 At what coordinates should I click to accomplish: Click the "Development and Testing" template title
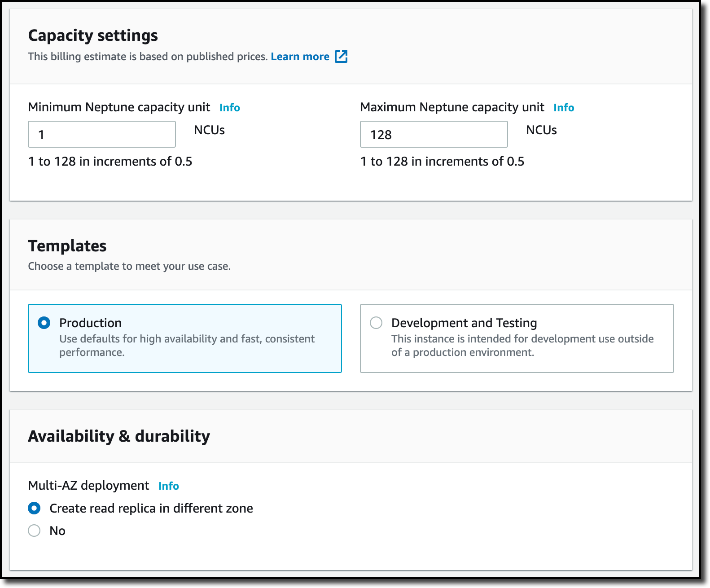[464, 323]
